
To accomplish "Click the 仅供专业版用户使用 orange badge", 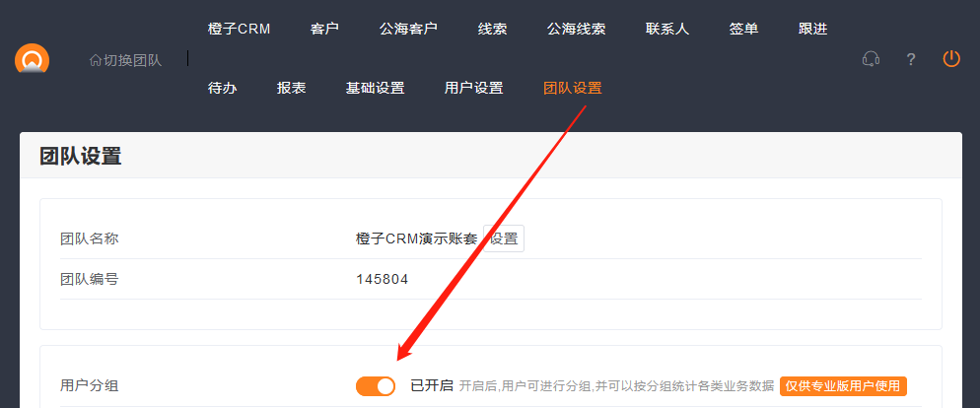I will [x=843, y=386].
